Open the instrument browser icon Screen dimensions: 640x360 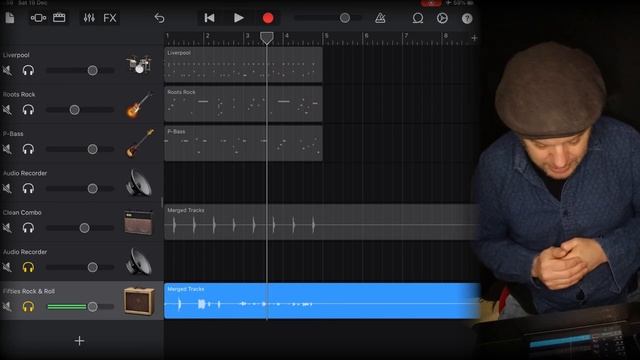[38, 18]
